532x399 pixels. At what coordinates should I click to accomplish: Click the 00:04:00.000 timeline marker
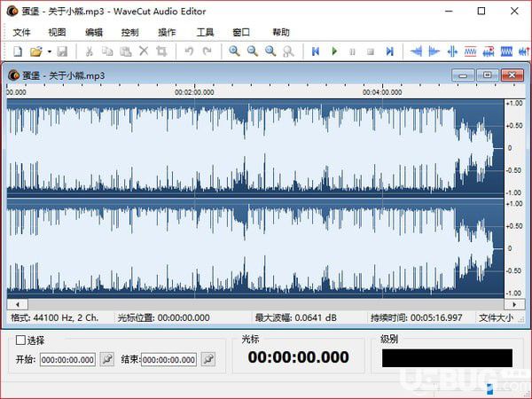coord(382,92)
